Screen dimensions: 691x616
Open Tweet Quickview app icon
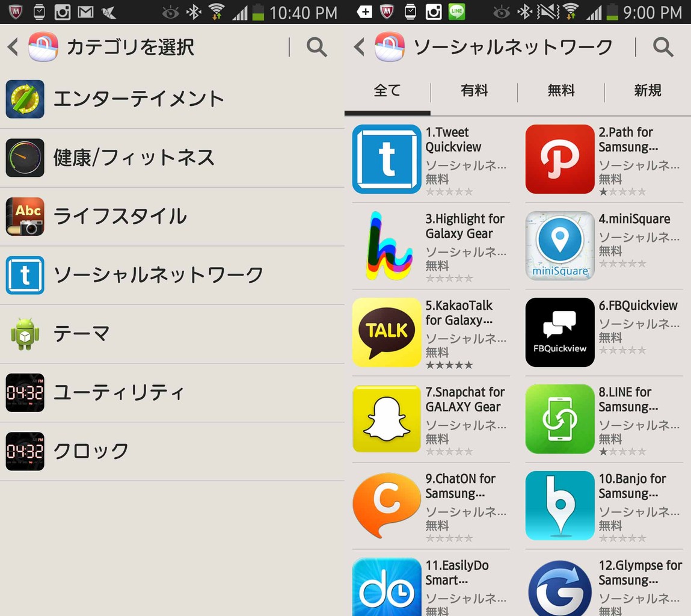[x=387, y=159]
